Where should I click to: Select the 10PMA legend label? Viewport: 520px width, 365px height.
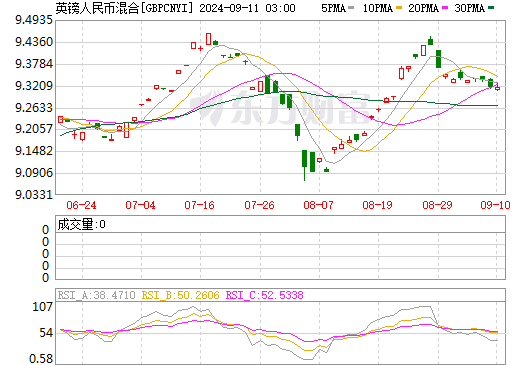pyautogui.click(x=377, y=8)
